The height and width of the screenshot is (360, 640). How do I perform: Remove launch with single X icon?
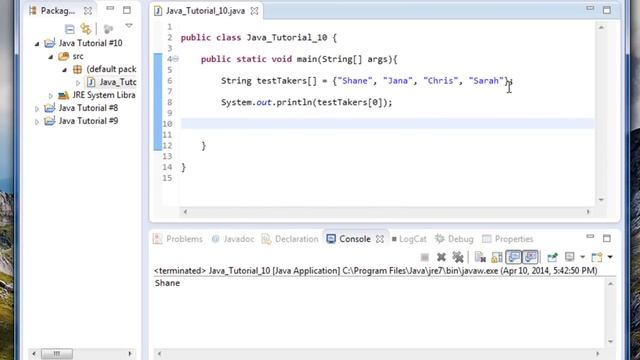[x=441, y=257]
